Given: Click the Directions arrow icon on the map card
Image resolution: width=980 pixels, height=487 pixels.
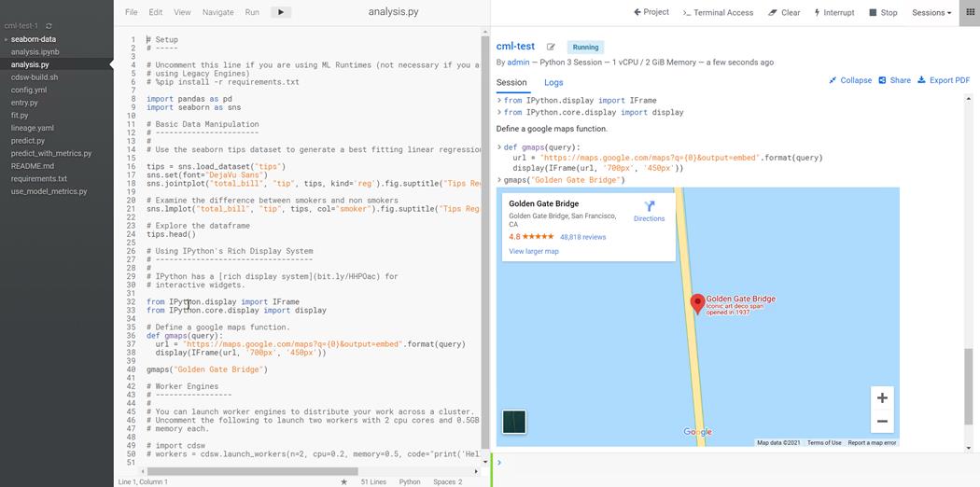Looking at the screenshot, I should pos(649,206).
